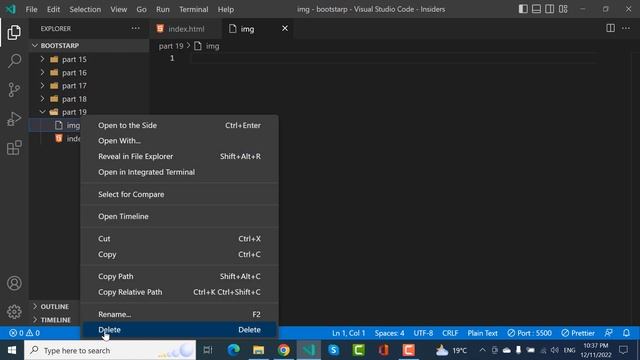Click Prettier in the status bar
This screenshot has height=360, width=640.
tap(578, 333)
